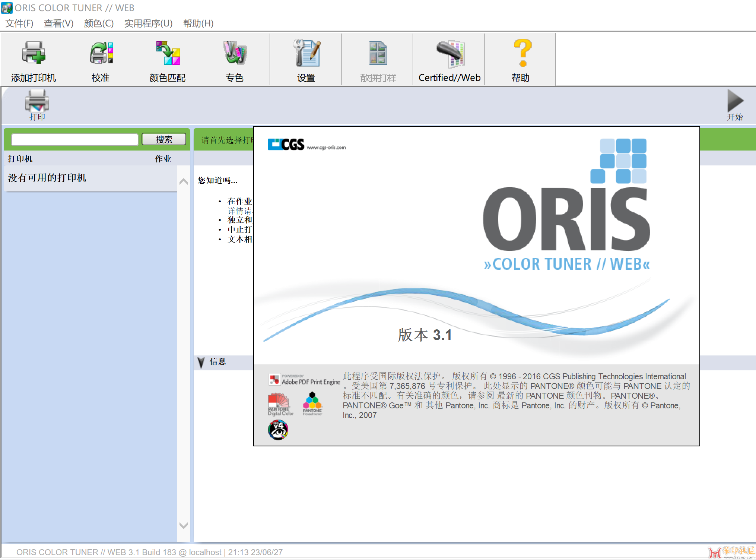The height and width of the screenshot is (560, 756).
Task: Click into the printer search input field
Action: [x=75, y=139]
